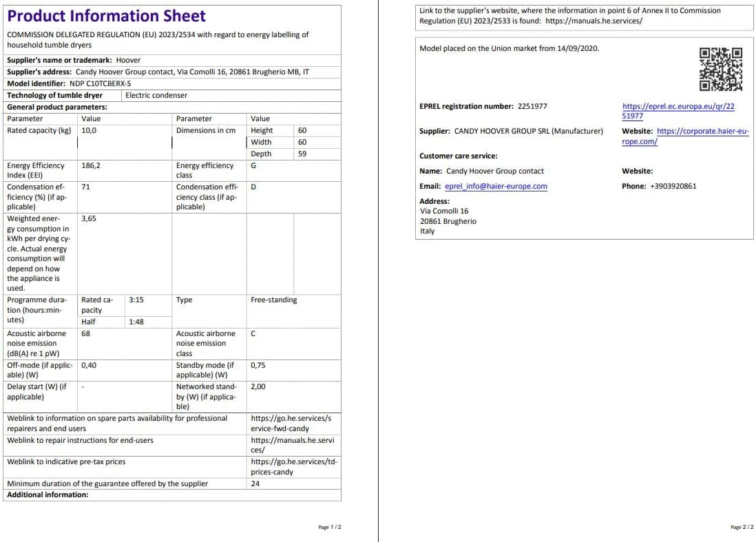This screenshot has height=542, width=756.
Task: Open the td-prices-candy pre-tax prices URL
Action: 294,466
